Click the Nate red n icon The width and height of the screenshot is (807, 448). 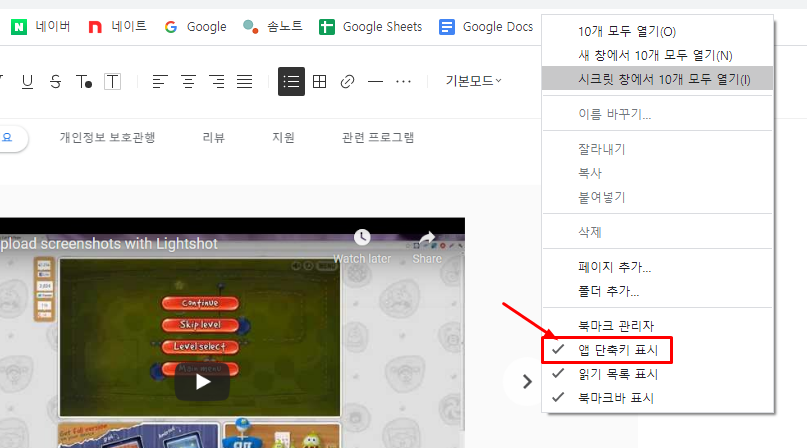pos(95,27)
